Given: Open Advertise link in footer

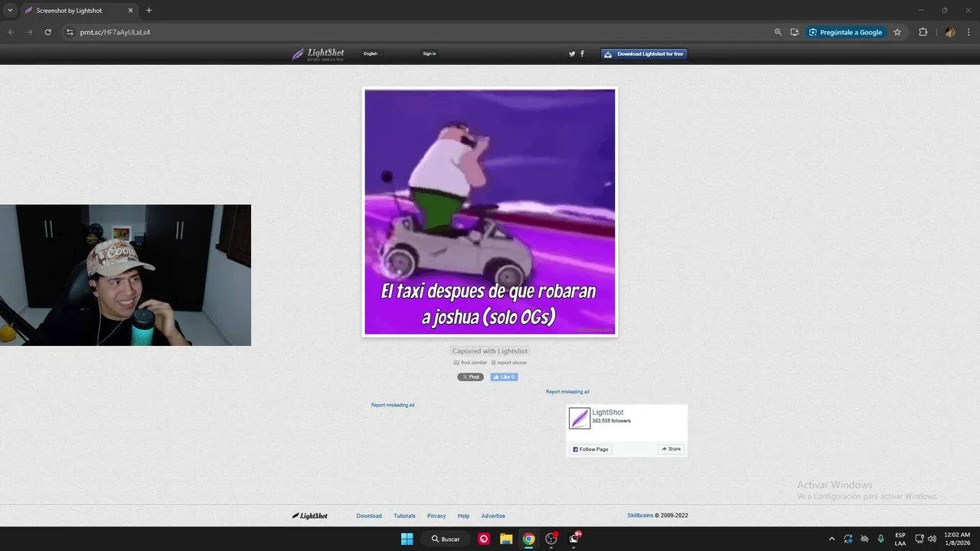Looking at the screenshot, I should [493, 516].
